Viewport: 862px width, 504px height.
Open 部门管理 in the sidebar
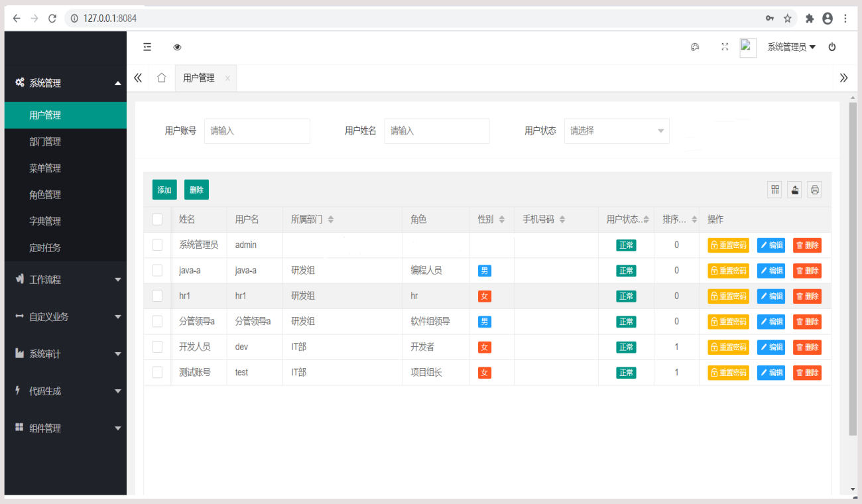(65, 141)
